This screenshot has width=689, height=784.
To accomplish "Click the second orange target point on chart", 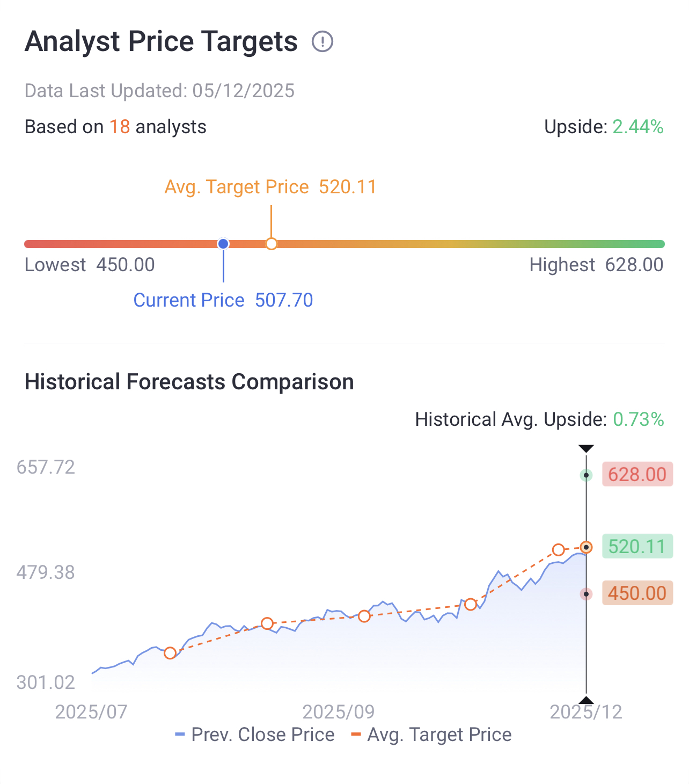I will point(267,623).
